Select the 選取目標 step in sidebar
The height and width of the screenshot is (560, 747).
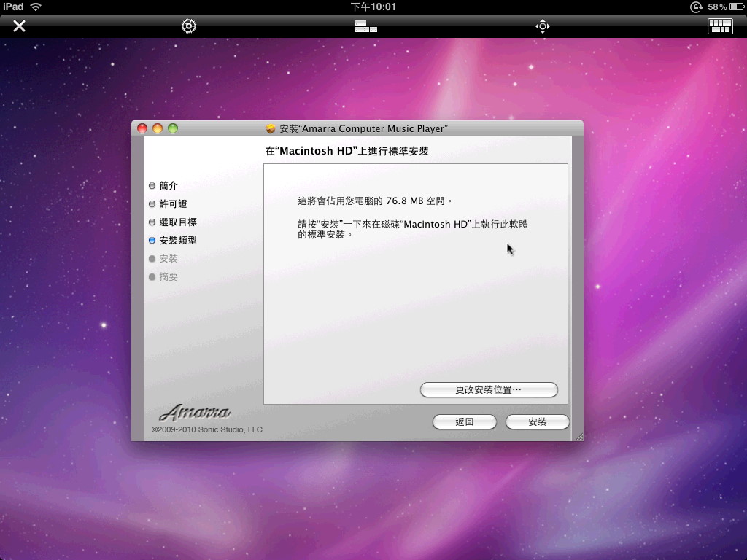pos(173,222)
